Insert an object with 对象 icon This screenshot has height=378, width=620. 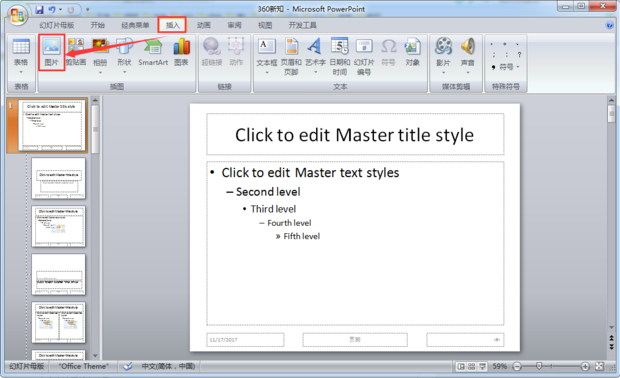pyautogui.click(x=412, y=51)
